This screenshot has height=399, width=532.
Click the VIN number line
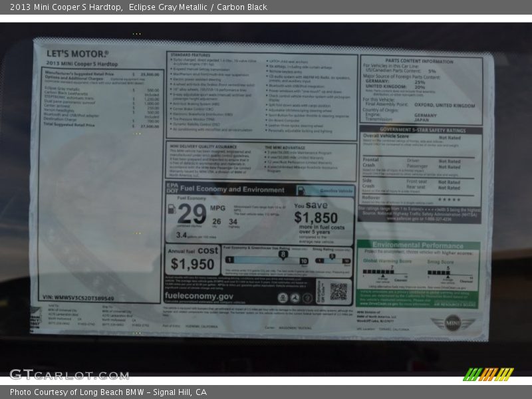(x=78, y=298)
